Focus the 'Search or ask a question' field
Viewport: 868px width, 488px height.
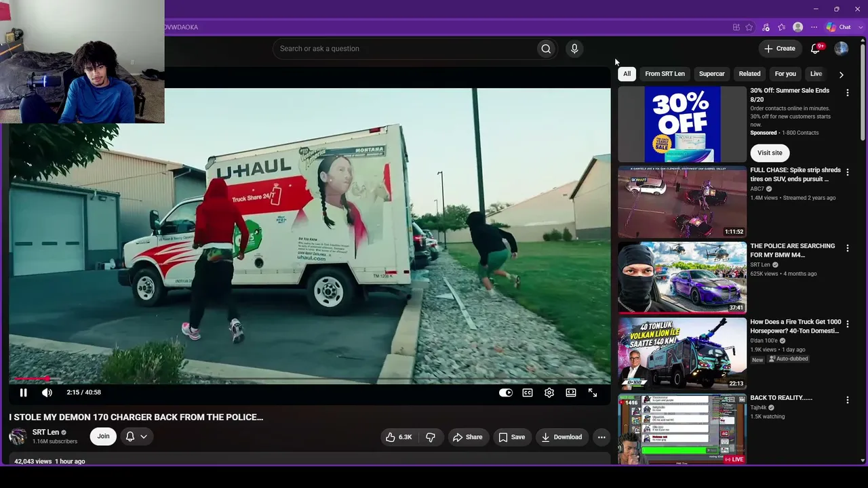(404, 49)
